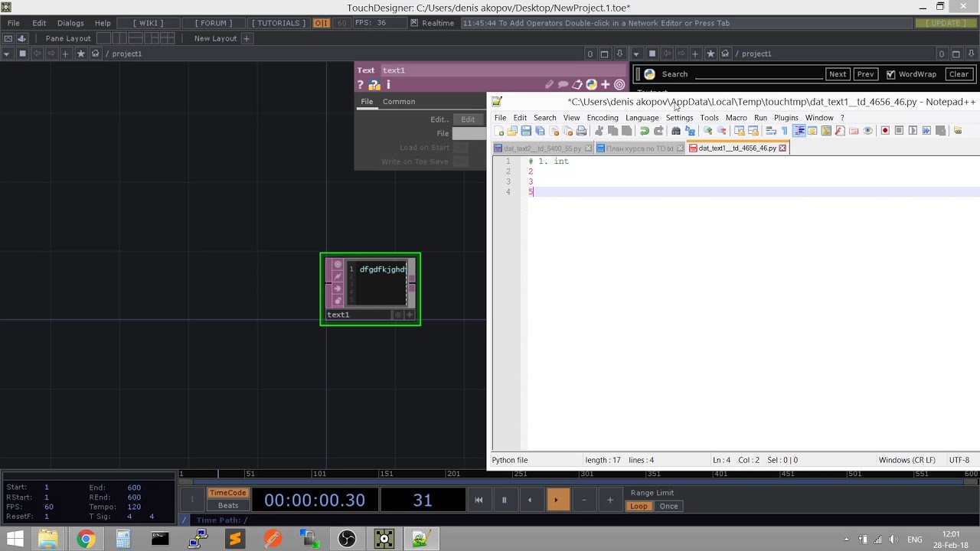Open Chrome from the Windows taskbar
This screenshot has height=551, width=980.
coord(86,539)
